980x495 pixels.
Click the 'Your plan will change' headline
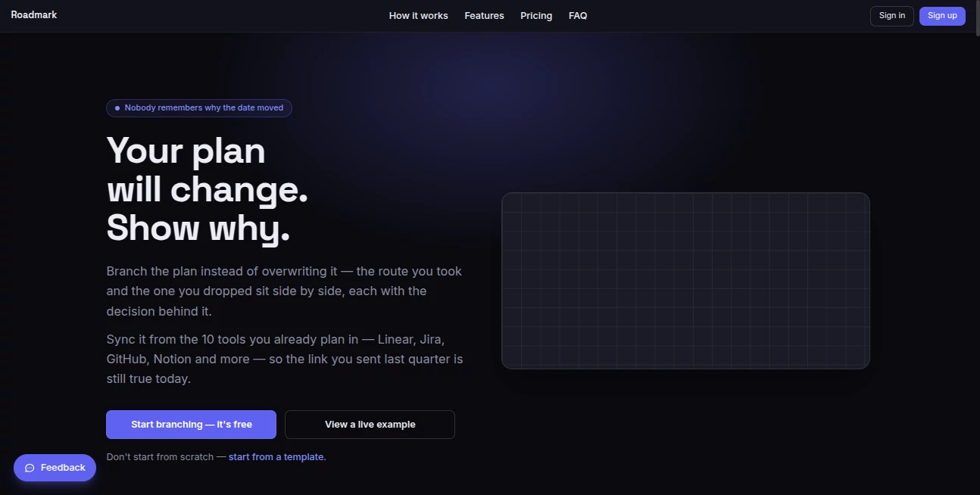pyautogui.click(x=207, y=189)
